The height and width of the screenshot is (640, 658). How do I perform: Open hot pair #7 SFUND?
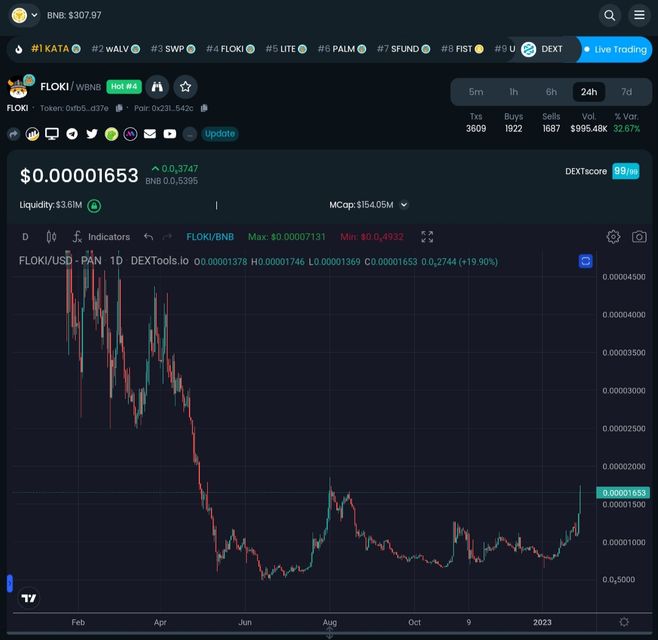pos(403,49)
